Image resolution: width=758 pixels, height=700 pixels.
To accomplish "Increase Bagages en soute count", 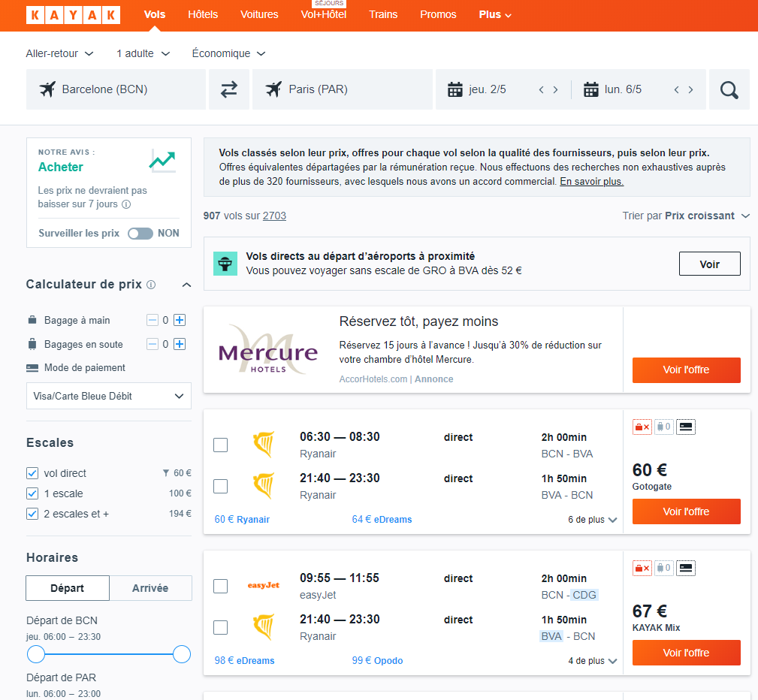I will point(180,344).
